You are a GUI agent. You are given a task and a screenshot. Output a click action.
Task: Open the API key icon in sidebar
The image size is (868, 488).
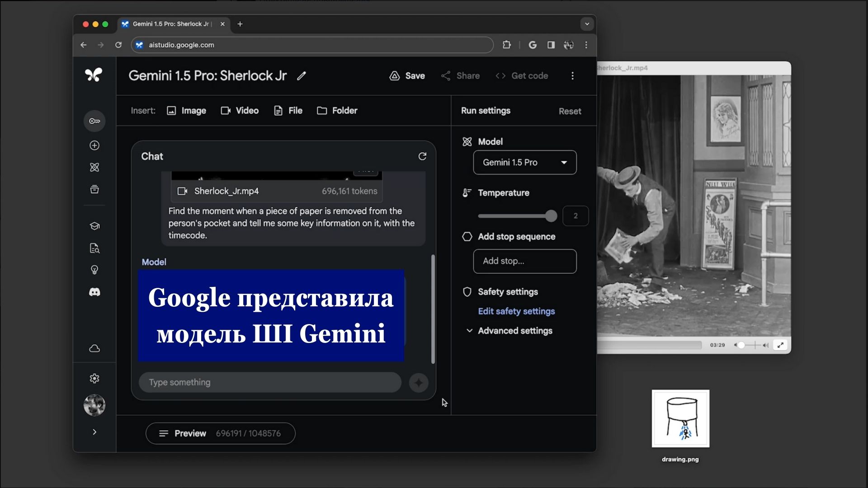coord(94,121)
